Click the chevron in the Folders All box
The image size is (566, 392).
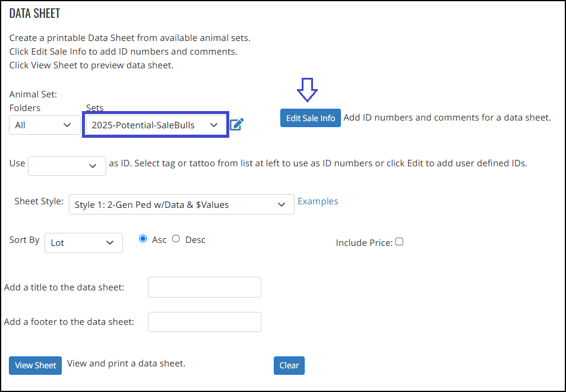pos(67,125)
